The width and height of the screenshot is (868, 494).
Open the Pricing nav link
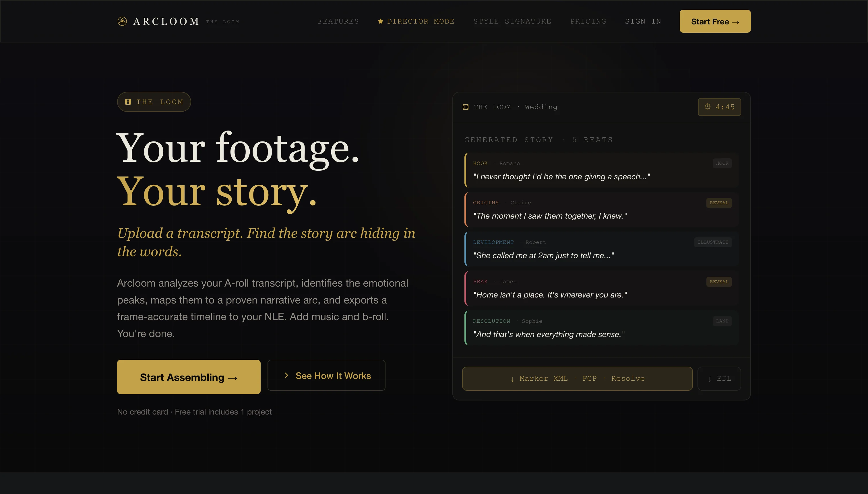pyautogui.click(x=588, y=22)
